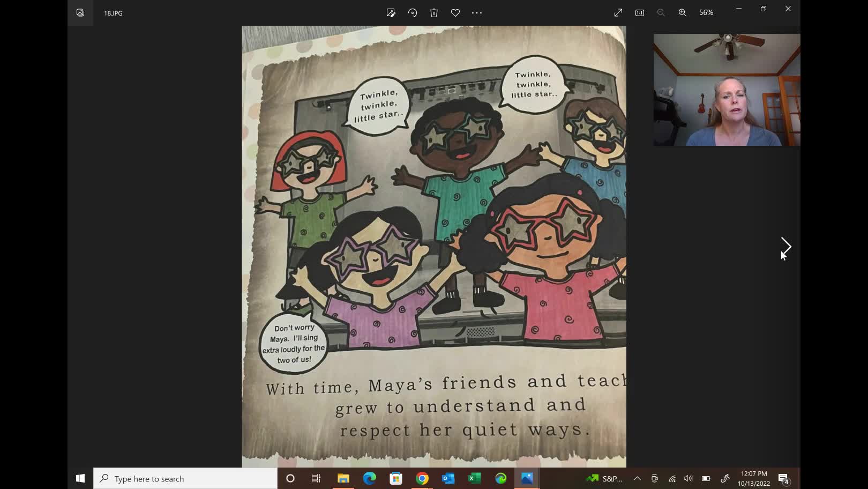Minimize the Photos window
Viewport: 868px width, 489px height.
(x=739, y=9)
